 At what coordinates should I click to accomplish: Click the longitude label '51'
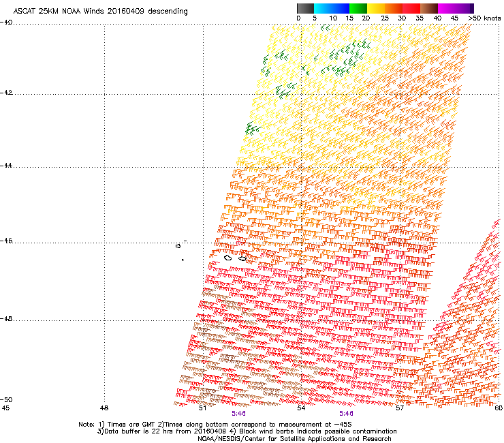(202, 408)
